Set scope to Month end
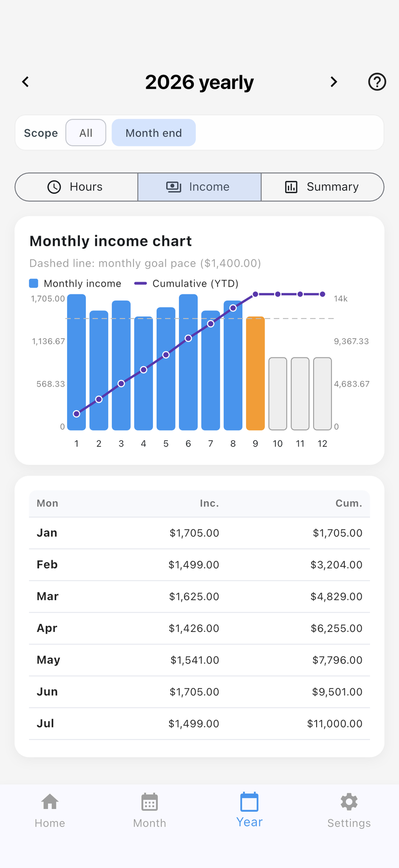 pos(153,133)
